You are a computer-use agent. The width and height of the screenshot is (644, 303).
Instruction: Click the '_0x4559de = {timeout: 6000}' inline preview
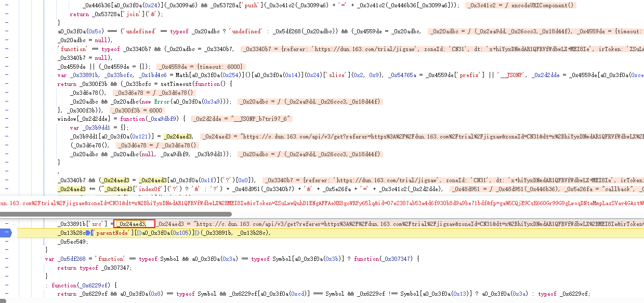point(200,67)
